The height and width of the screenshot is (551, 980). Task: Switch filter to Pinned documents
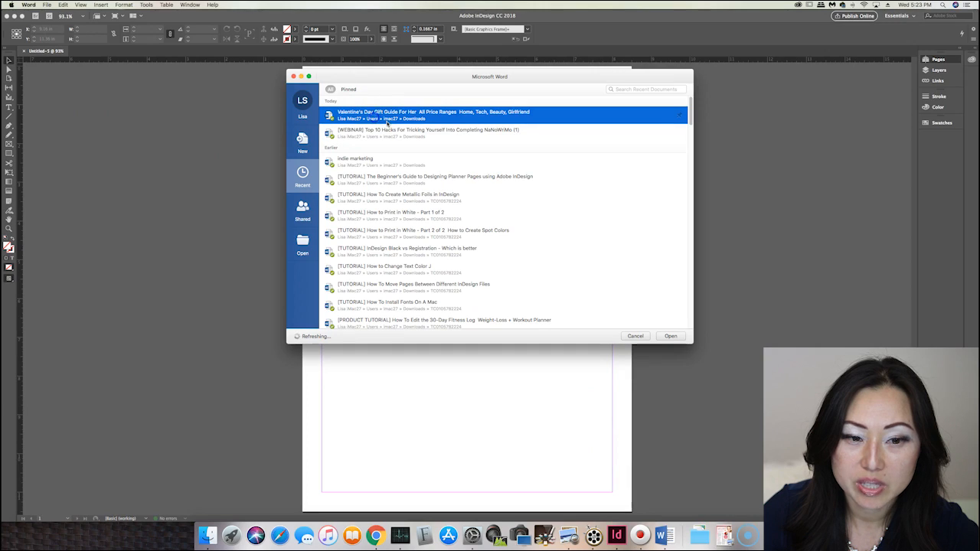click(348, 90)
